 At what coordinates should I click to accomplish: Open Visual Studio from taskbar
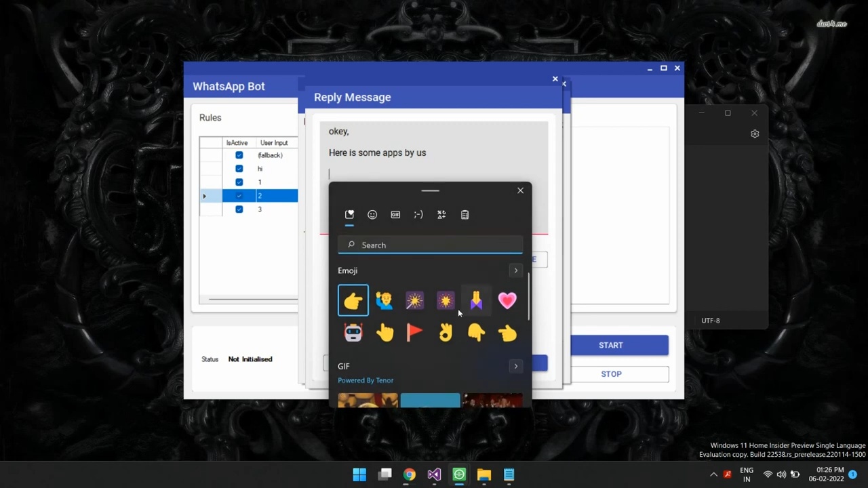click(434, 474)
